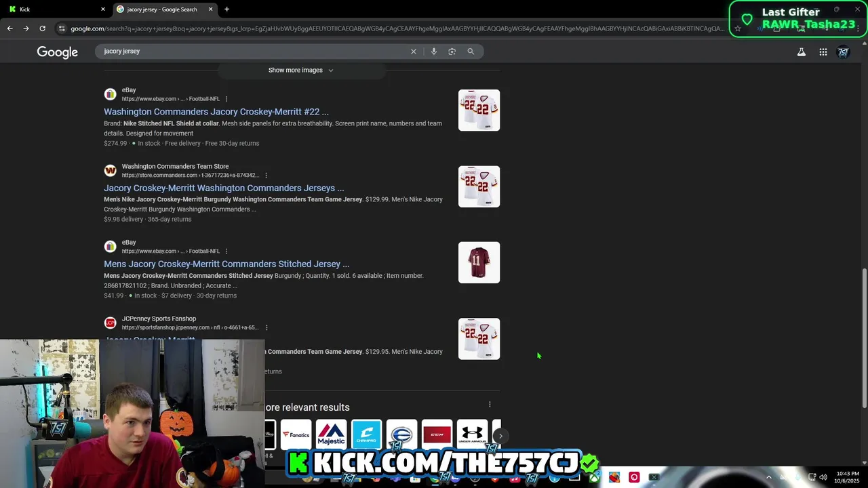
Task: Open more options for the $41.99 eBay result
Action: [x=226, y=251]
